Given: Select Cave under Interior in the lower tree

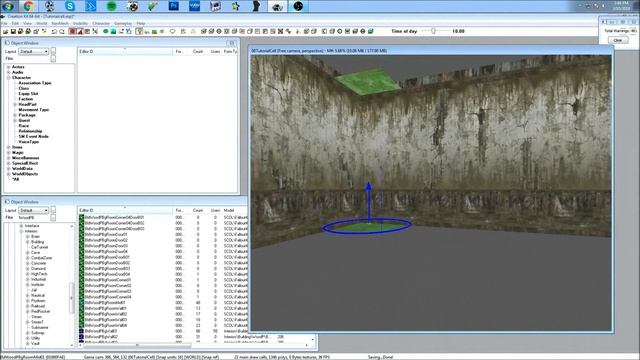Looking at the screenshot, I should 36,253.
